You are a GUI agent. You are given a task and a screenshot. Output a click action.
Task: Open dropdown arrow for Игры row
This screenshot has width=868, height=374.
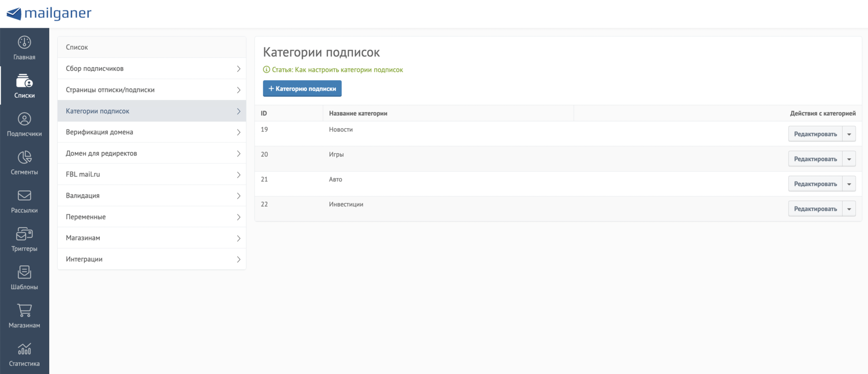click(849, 159)
